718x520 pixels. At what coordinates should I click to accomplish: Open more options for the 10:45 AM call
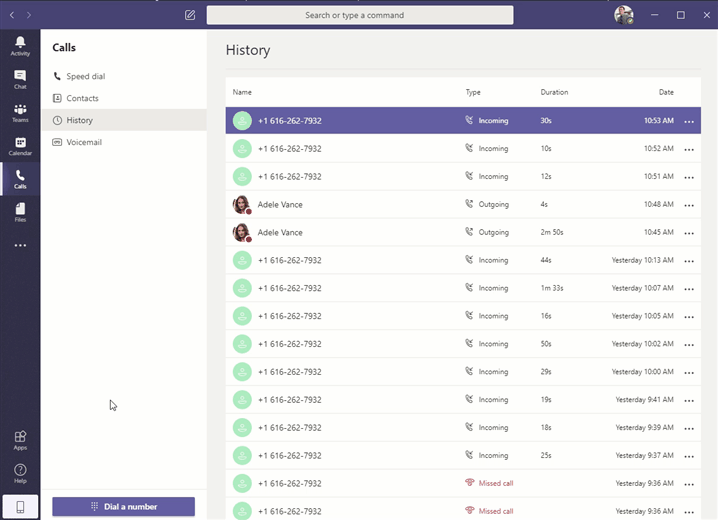pos(689,233)
